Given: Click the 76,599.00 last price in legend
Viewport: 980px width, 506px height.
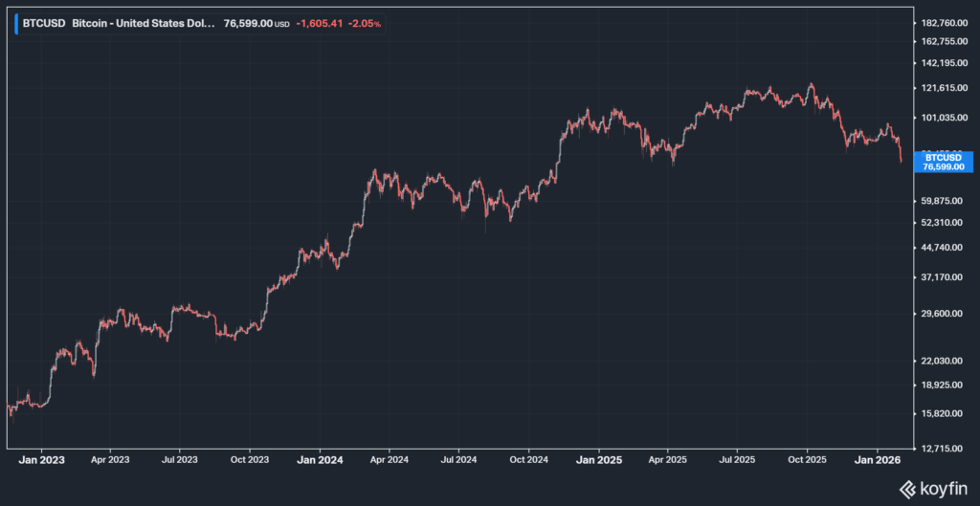Looking at the screenshot, I should point(247,24).
